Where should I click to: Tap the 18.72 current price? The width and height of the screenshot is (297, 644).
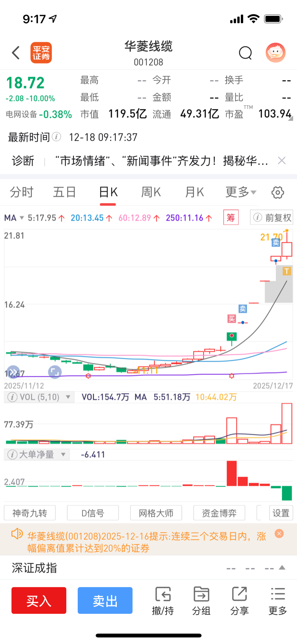click(x=26, y=83)
